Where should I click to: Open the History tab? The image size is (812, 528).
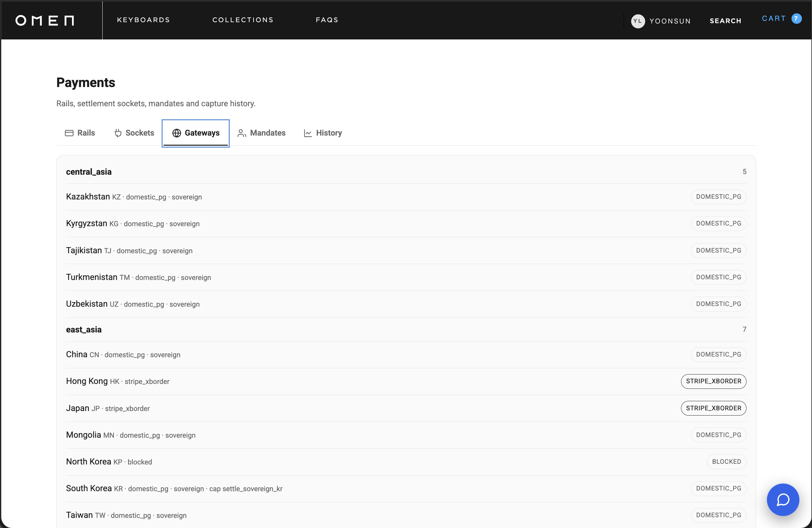point(323,133)
